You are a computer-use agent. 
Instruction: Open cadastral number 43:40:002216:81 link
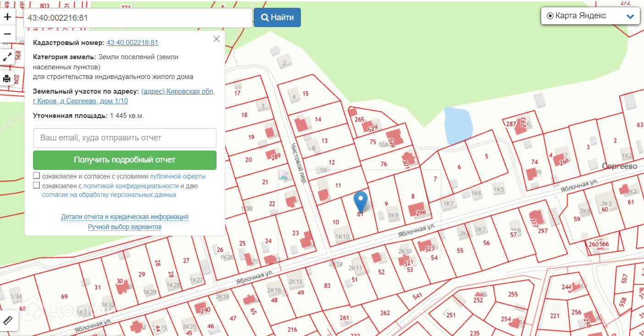point(132,43)
